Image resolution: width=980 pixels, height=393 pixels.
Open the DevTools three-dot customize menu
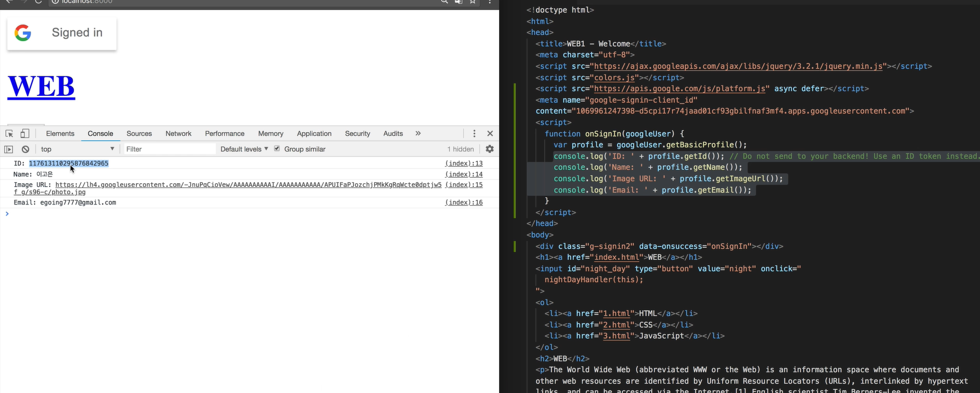click(474, 134)
